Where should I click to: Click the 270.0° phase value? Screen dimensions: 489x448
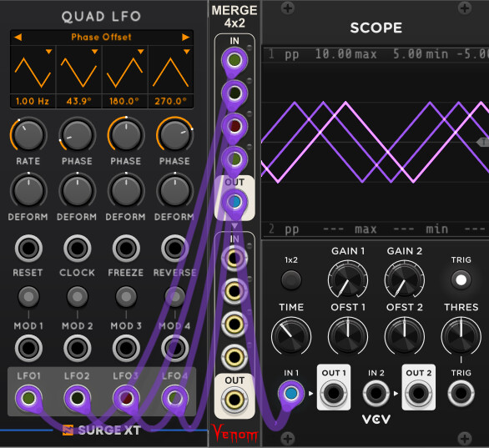click(170, 101)
